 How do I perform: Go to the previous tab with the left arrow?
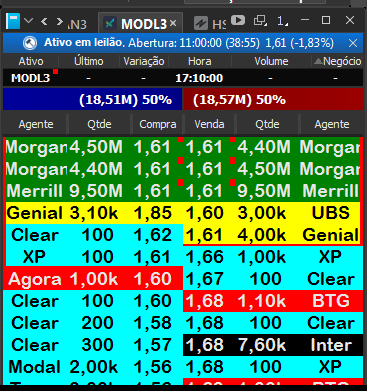coord(44,22)
